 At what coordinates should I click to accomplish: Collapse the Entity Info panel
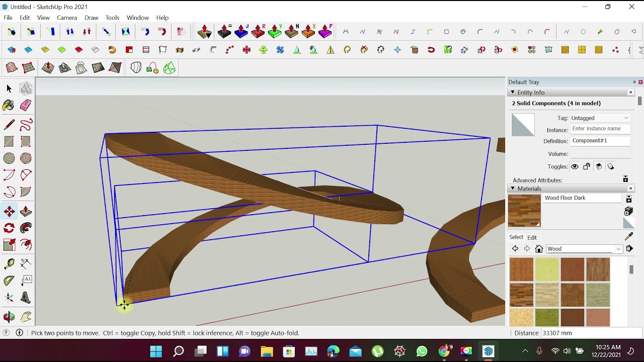click(x=513, y=92)
